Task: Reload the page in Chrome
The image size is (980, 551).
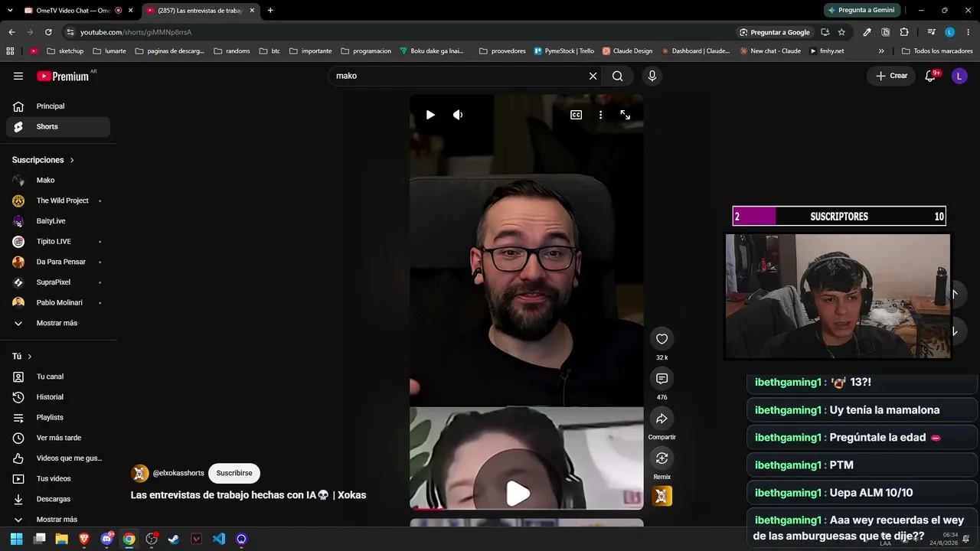Action: pos(48,32)
